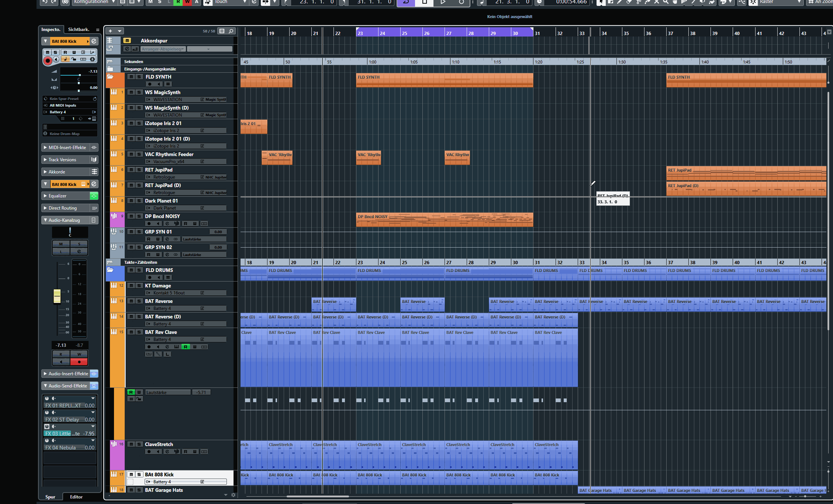The height and width of the screenshot is (504, 833).
Task: Click the Freeze snowflake icon in Inspector
Action: (93, 59)
